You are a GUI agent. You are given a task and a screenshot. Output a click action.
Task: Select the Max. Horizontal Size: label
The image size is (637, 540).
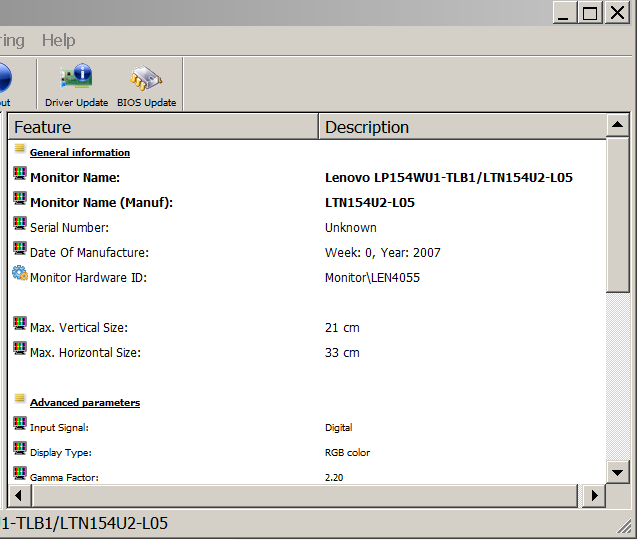[85, 353]
